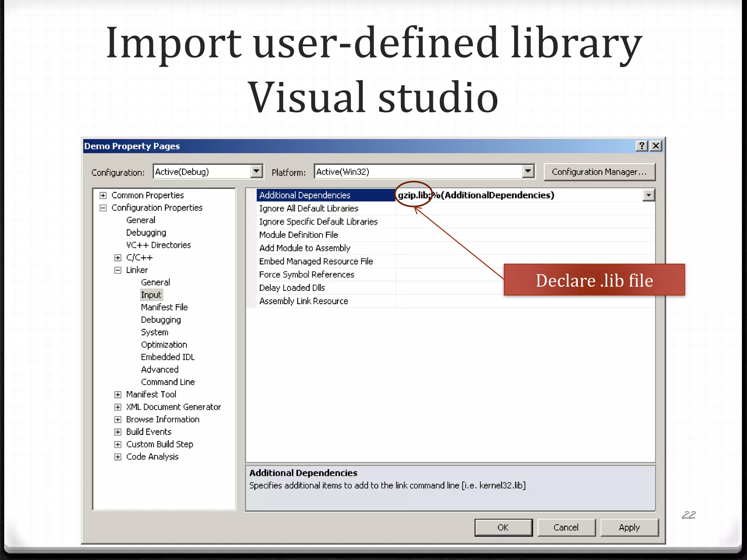Image resolution: width=747 pixels, height=560 pixels.
Task: Open the Platform dropdown
Action: click(528, 171)
